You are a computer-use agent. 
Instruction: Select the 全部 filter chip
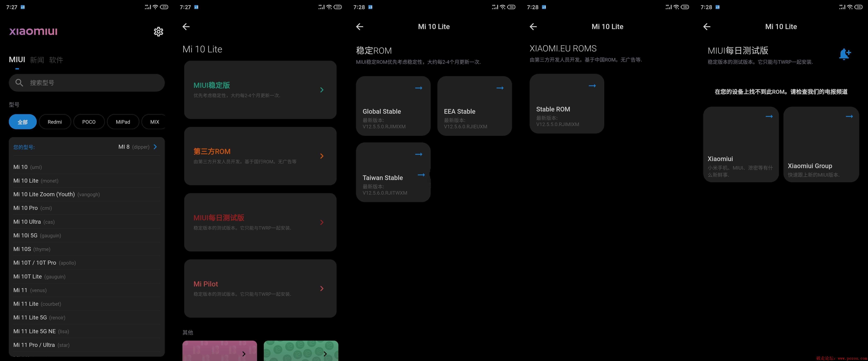point(23,122)
